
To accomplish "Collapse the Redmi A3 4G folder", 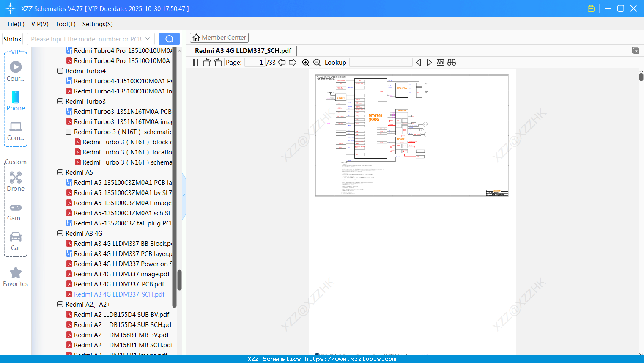I will pyautogui.click(x=60, y=234).
